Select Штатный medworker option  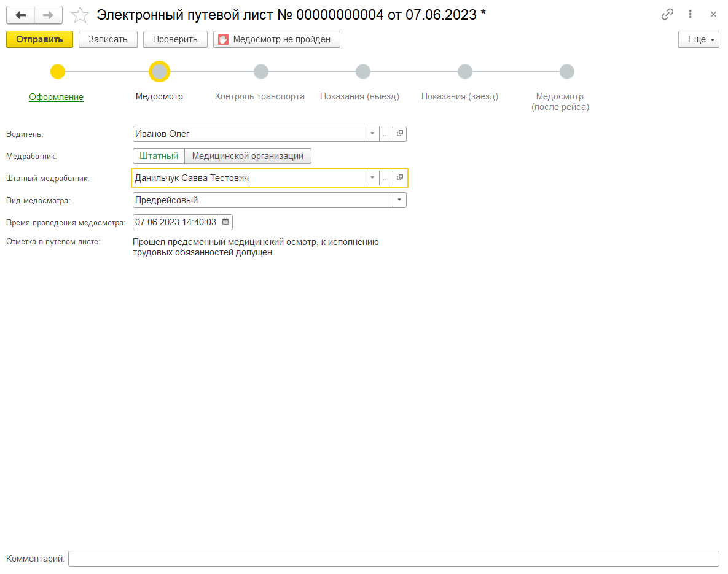pyautogui.click(x=159, y=156)
